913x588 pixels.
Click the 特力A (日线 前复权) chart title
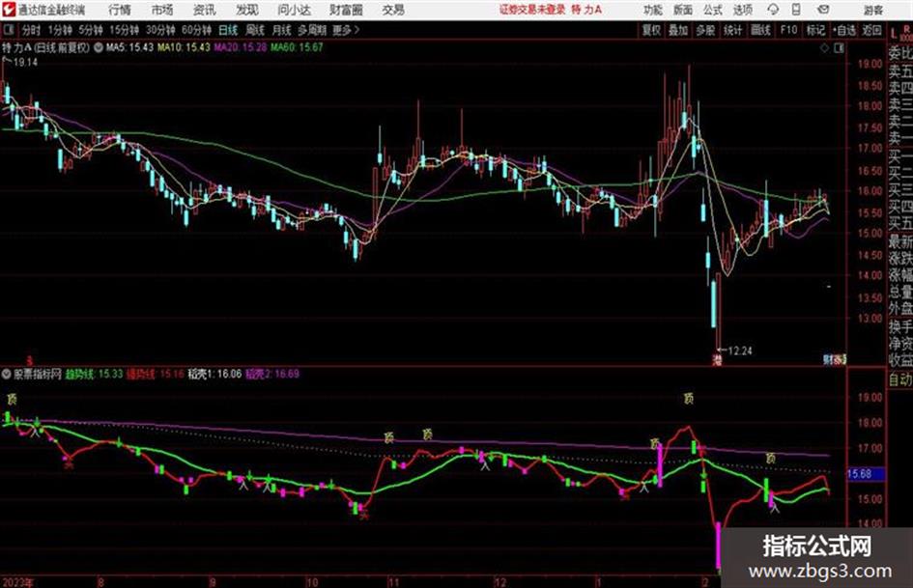pyautogui.click(x=46, y=47)
